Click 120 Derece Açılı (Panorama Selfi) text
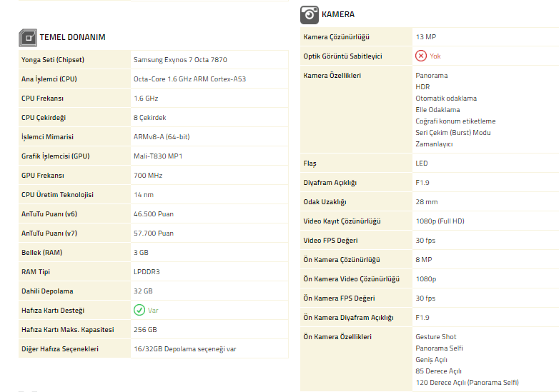The image size is (559, 392). tap(467, 382)
